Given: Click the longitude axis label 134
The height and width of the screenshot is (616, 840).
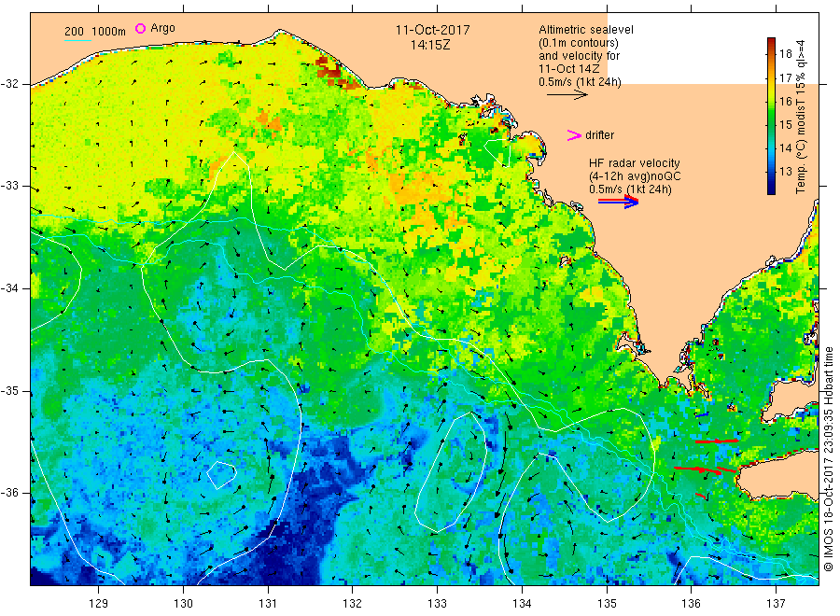Looking at the screenshot, I should coord(522,604).
